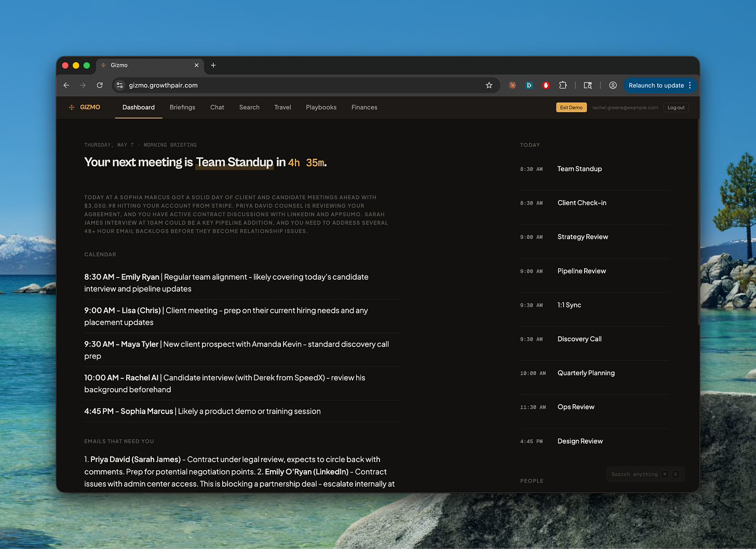Image resolution: width=756 pixels, height=549 pixels.
Task: Click the Log out button
Action: (676, 107)
